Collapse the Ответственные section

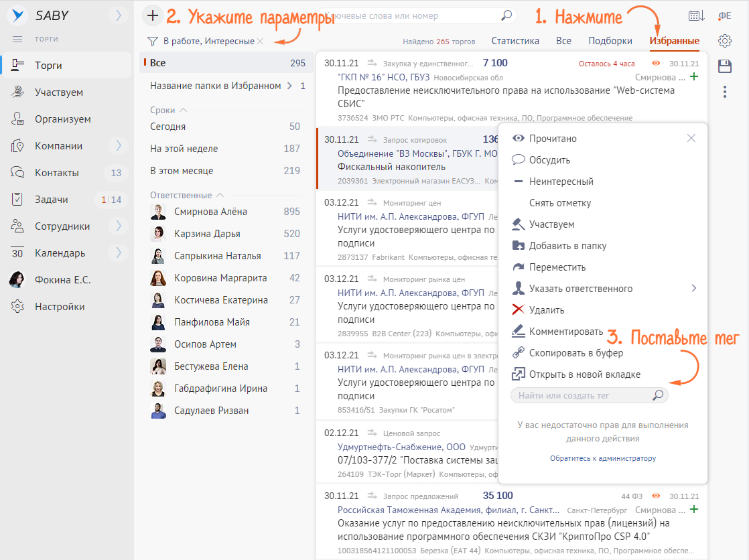point(218,196)
